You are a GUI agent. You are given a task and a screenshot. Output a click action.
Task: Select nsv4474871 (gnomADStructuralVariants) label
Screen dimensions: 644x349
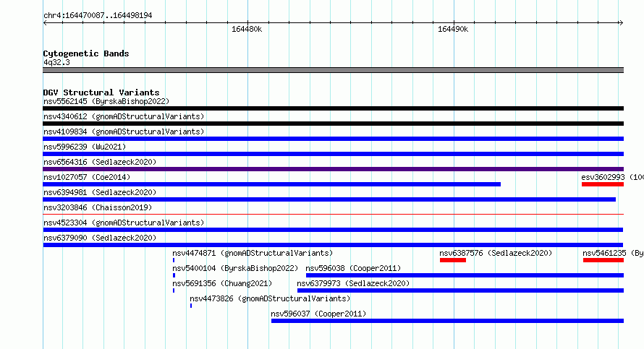click(x=253, y=253)
